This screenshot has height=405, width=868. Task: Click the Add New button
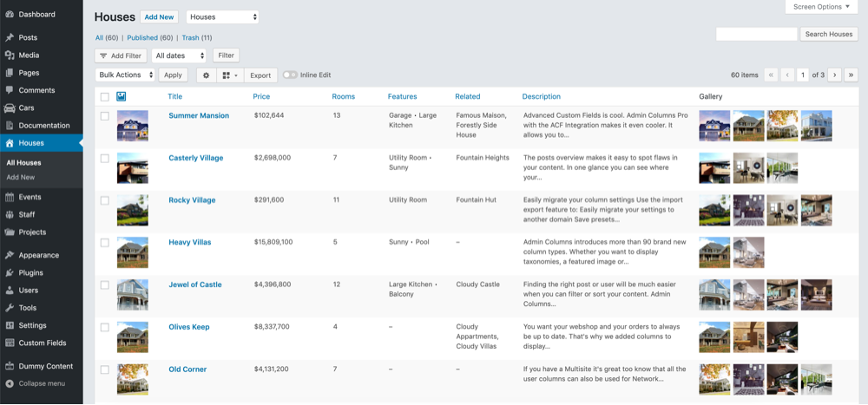159,17
